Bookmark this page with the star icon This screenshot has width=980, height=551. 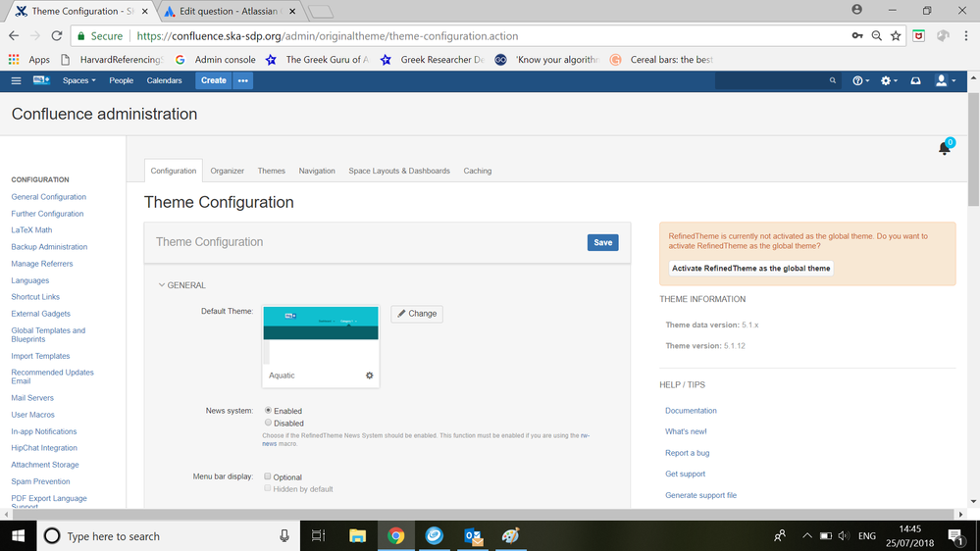point(896,36)
